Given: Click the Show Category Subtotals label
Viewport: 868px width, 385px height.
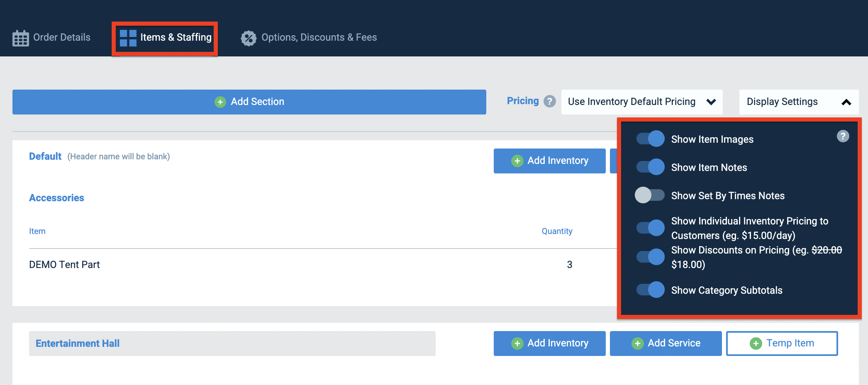Looking at the screenshot, I should click(x=727, y=290).
